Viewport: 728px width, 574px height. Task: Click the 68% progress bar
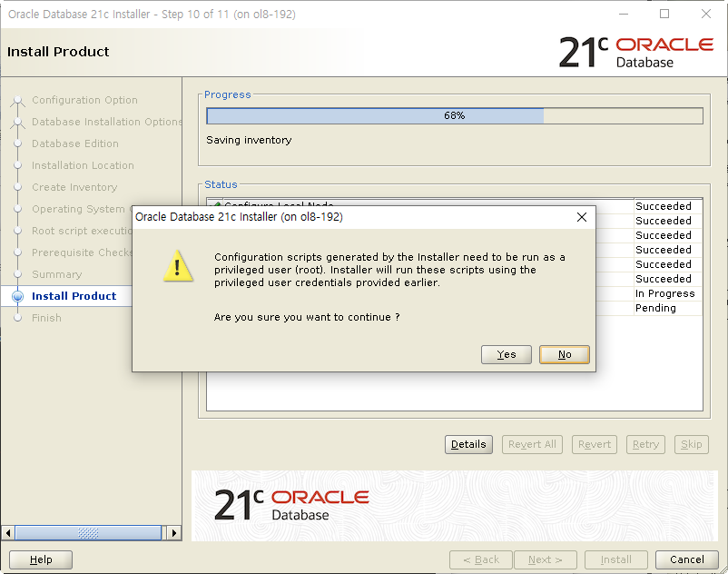(454, 115)
